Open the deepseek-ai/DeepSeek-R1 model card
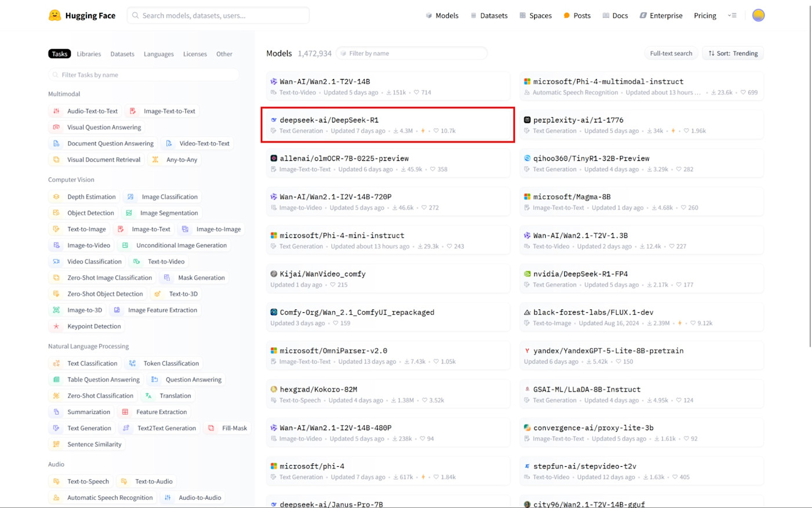Viewport: 812px width, 508px height. pyautogui.click(x=387, y=125)
